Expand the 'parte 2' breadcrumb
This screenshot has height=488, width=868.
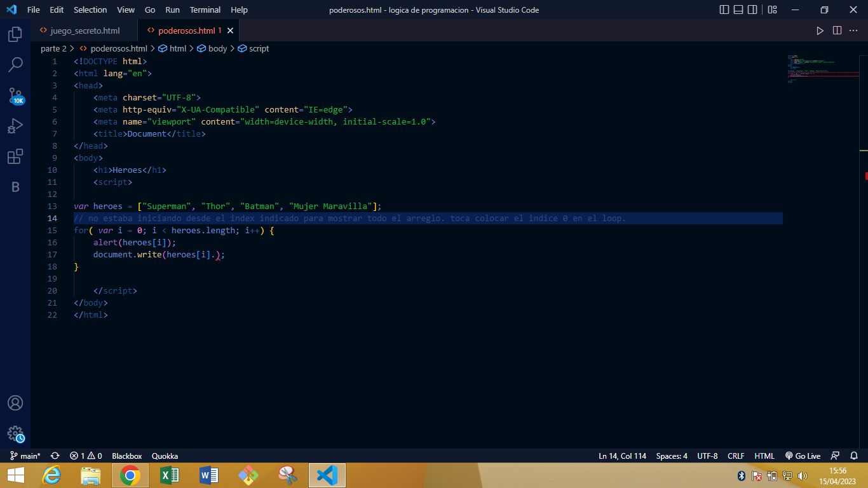pyautogui.click(x=53, y=48)
